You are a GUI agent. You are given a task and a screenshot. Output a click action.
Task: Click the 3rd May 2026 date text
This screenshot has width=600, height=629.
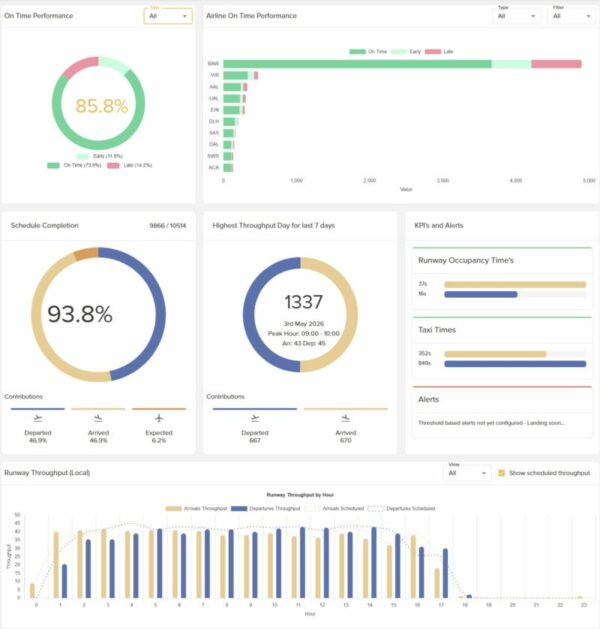tap(304, 324)
